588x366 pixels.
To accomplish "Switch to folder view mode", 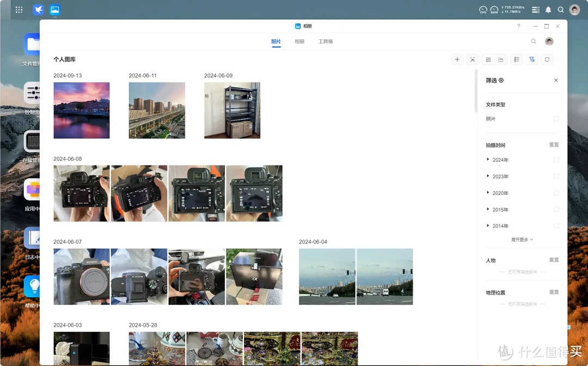I will click(x=500, y=60).
